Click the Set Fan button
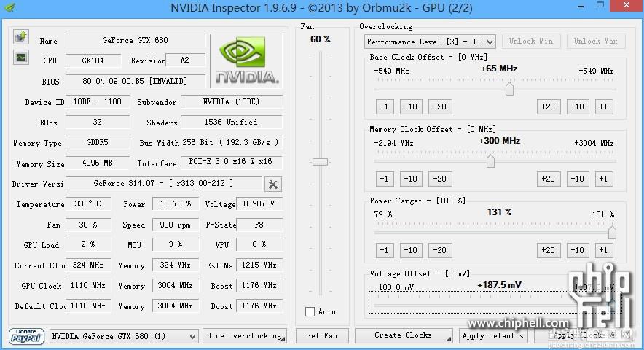 (322, 335)
